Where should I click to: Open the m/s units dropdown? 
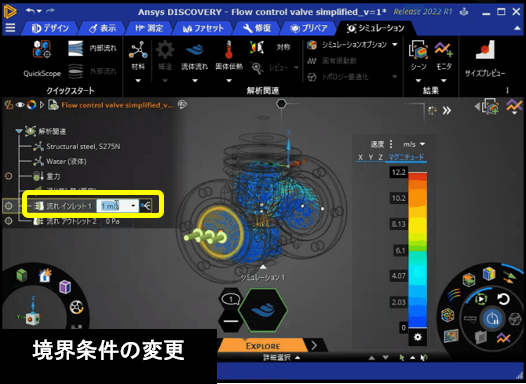414,144
